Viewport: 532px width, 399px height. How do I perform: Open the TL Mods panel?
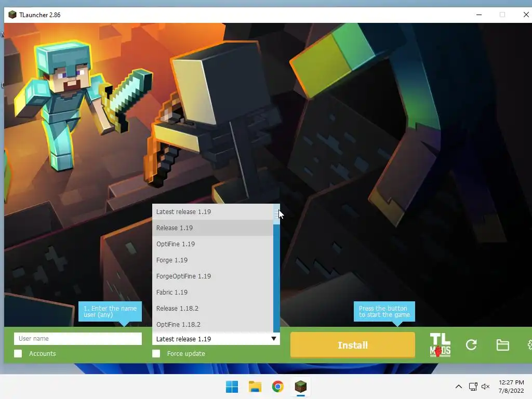(440, 345)
